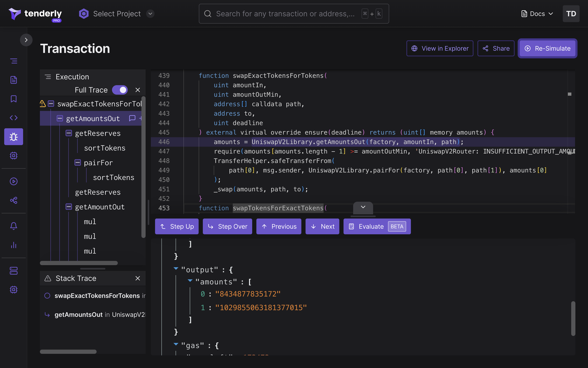Click the Stack Trace warning triangle icon
This screenshot has height=368, width=588.
click(x=48, y=278)
